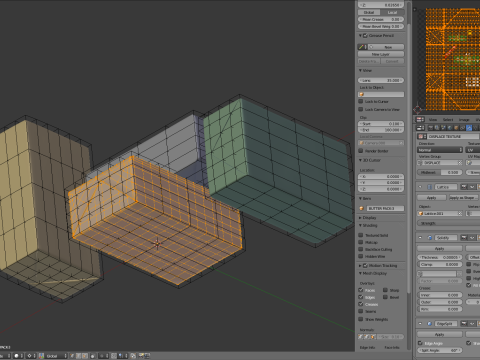Enable Matcap checkbox

[361, 242]
